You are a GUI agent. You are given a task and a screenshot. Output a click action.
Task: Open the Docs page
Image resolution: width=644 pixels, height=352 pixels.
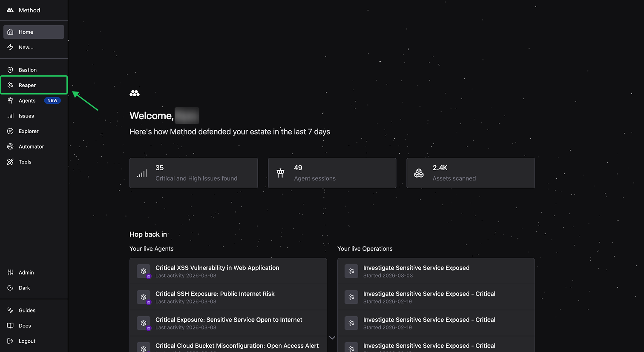click(24, 326)
